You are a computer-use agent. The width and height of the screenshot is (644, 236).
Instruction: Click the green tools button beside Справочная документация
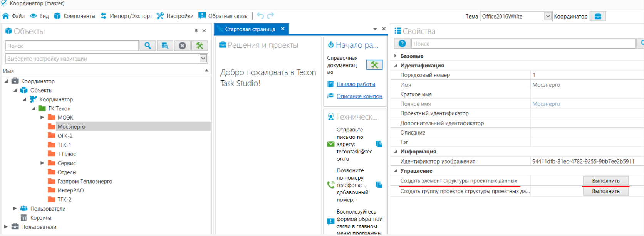pyautogui.click(x=374, y=65)
